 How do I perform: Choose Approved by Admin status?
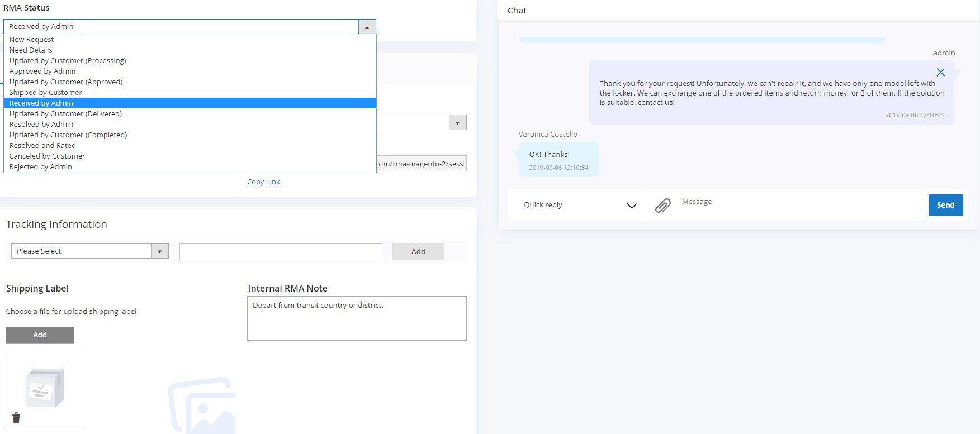coord(190,71)
